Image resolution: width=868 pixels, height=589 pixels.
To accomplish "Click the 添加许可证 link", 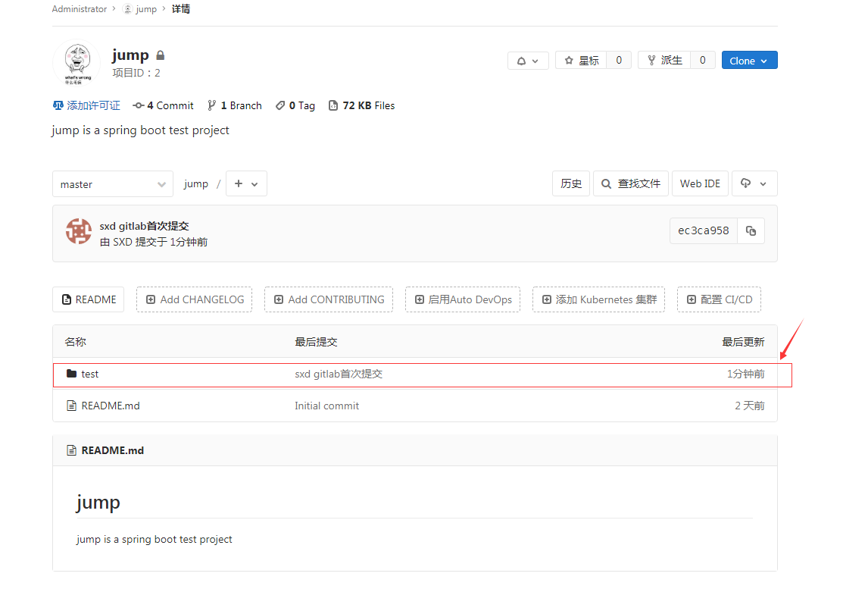I will [86, 105].
